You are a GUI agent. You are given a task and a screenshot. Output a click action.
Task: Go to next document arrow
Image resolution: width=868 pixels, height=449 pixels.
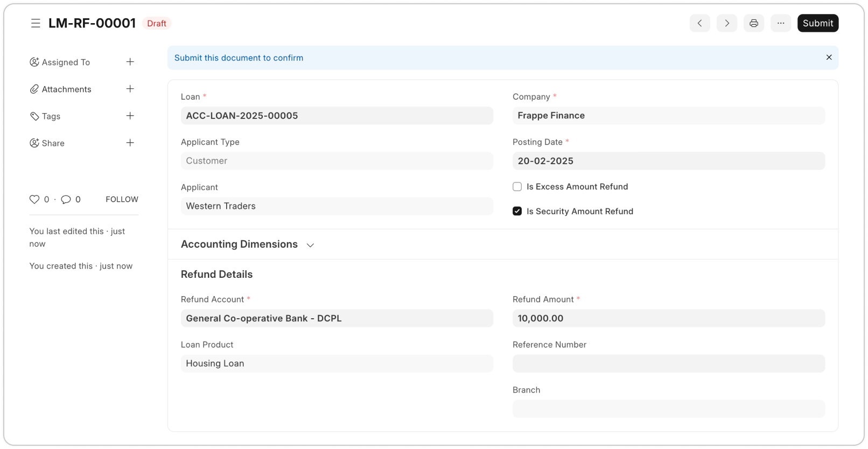(x=726, y=23)
